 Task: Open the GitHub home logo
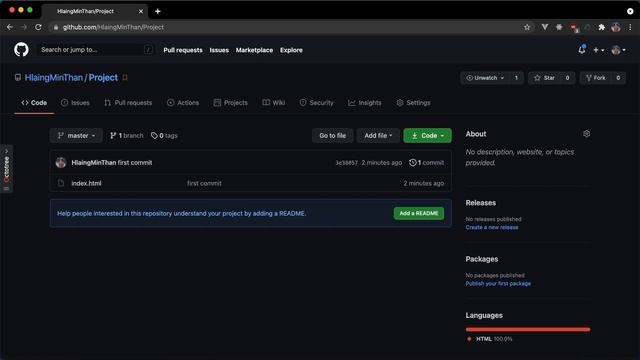(x=21, y=50)
